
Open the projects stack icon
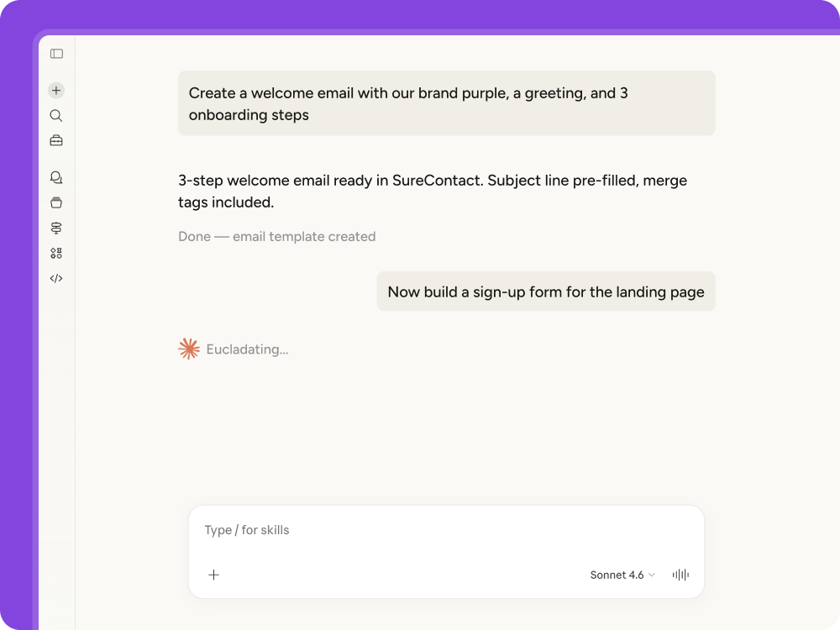pyautogui.click(x=56, y=202)
